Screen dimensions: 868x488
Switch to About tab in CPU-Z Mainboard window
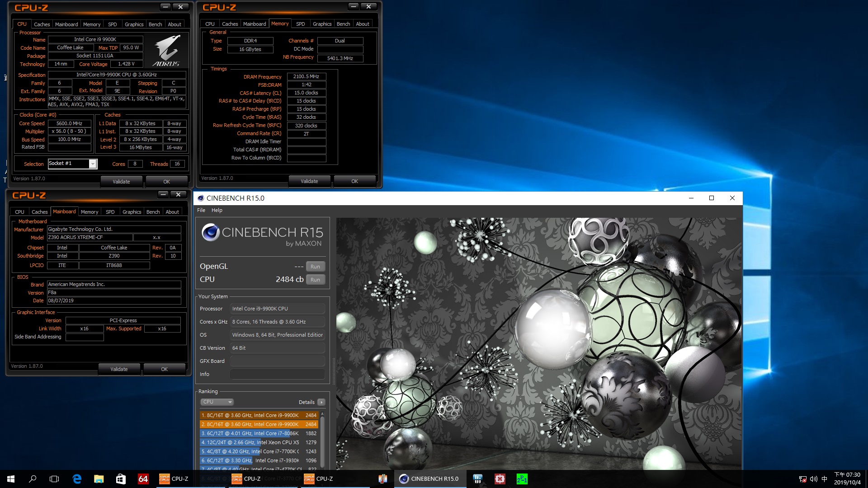tap(172, 212)
